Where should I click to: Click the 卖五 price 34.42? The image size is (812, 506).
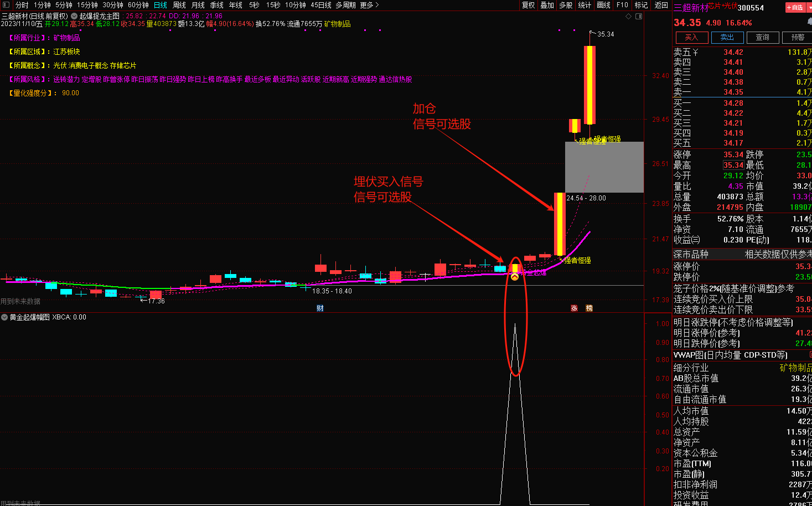[x=733, y=53]
